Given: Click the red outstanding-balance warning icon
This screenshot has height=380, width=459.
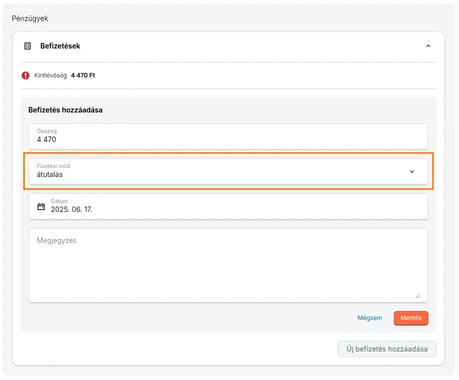Looking at the screenshot, I should pyautogui.click(x=25, y=76).
